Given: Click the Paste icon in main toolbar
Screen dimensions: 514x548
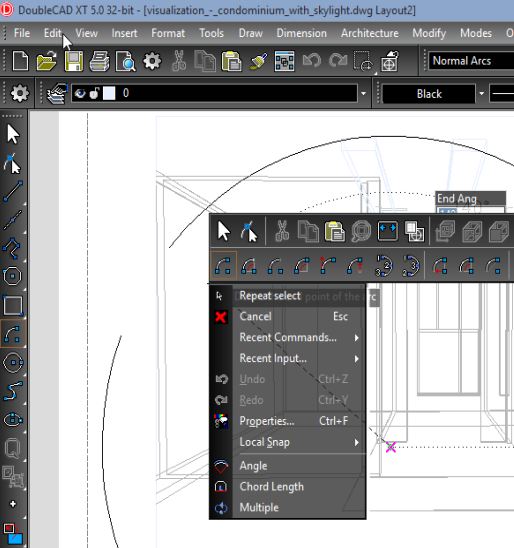Looking at the screenshot, I should point(231,61).
